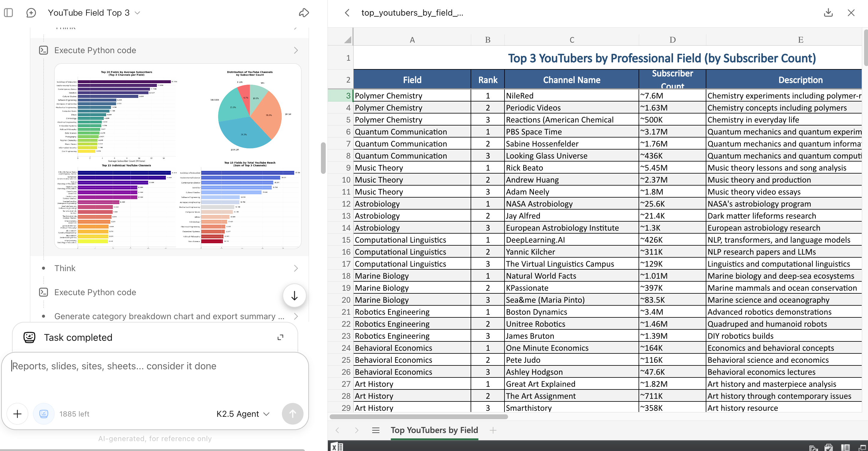Click the plus attachment button
Screen dimensions: 868x451
coord(17,413)
